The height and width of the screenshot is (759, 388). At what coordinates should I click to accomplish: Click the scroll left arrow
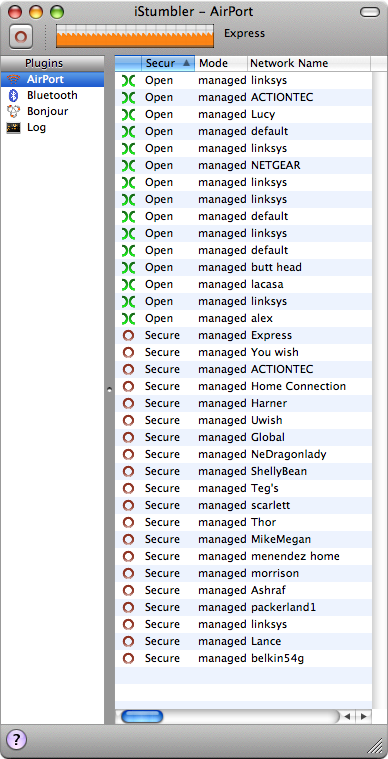pos(347,716)
